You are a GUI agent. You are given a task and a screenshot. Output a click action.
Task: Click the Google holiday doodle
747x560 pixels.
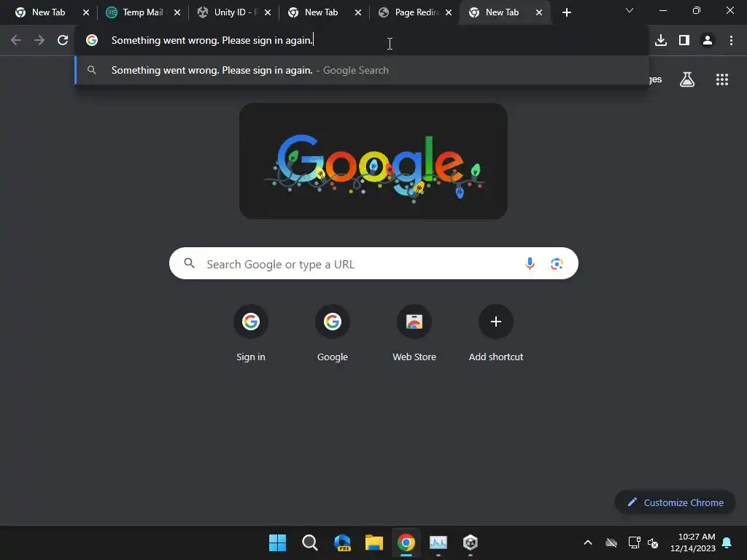(x=373, y=161)
